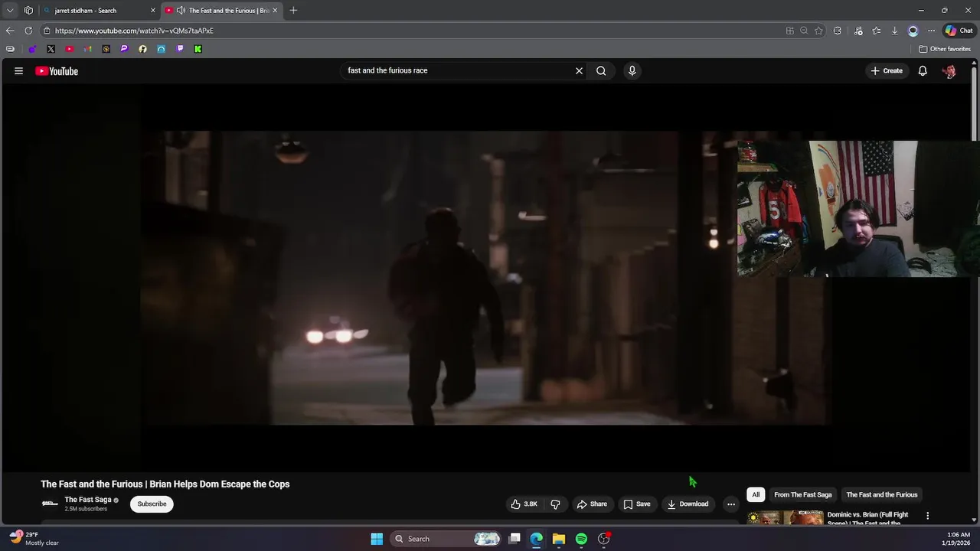Viewport: 980px width, 551px height.
Task: Open the media control music icon
Action: 857,31
